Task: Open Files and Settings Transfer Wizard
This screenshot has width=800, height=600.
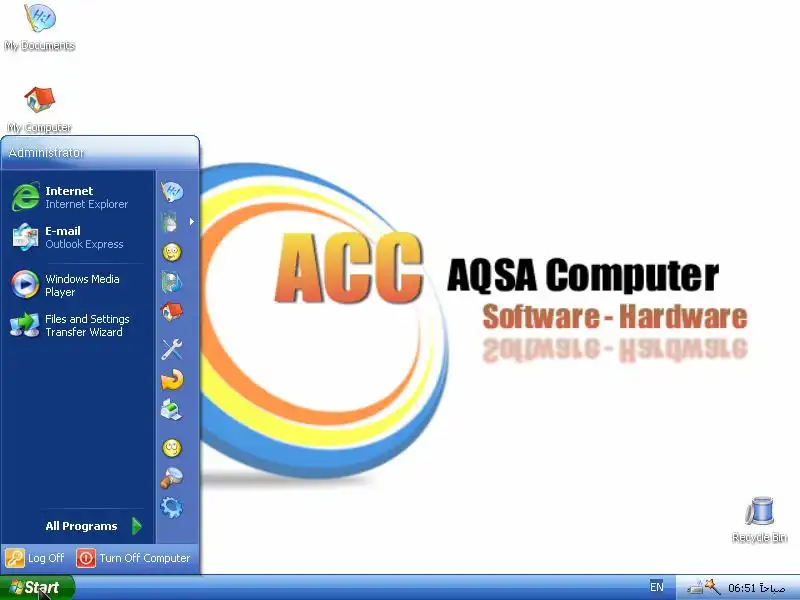Action: pyautogui.click(x=77, y=325)
